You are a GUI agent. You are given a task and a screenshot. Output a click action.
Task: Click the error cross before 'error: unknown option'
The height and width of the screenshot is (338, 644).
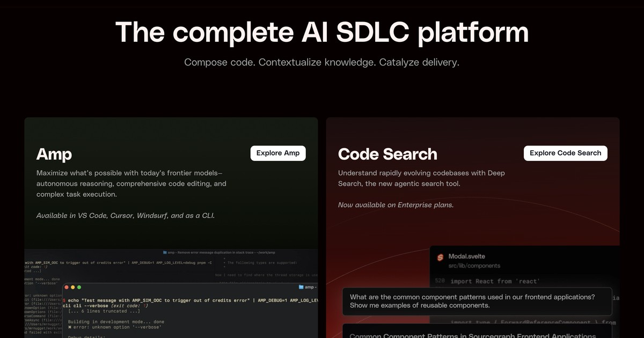click(x=70, y=327)
